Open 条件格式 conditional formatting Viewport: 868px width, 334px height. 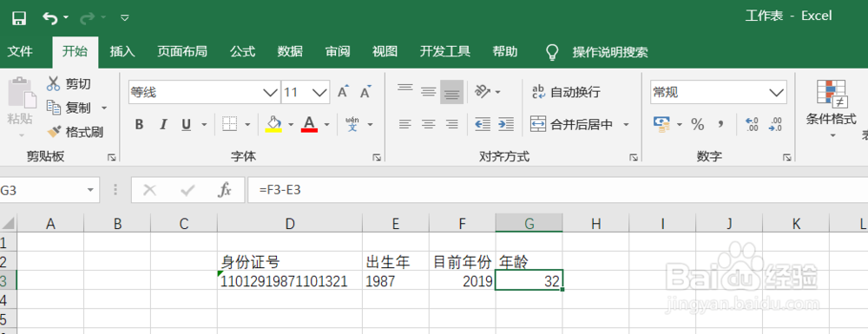832,109
